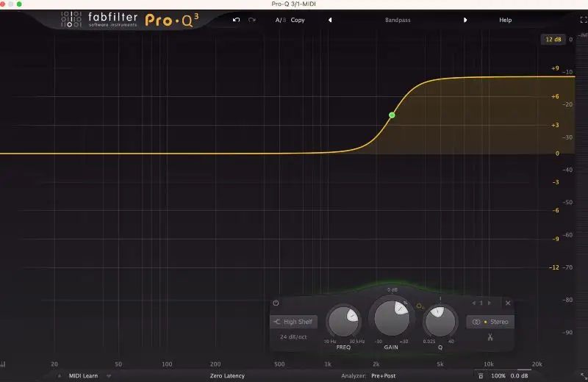The height and width of the screenshot is (382, 588).
Task: Close the band controls panel
Action: click(x=508, y=303)
